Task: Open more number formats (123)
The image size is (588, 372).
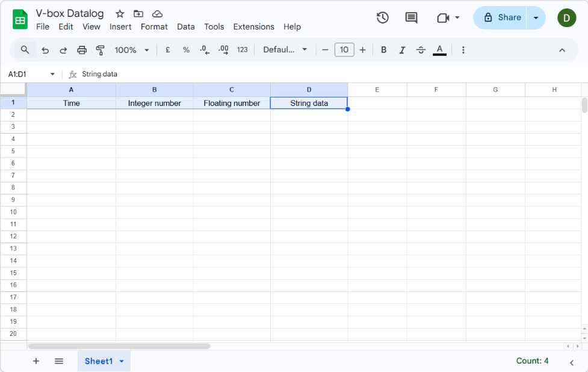Action: pyautogui.click(x=242, y=50)
